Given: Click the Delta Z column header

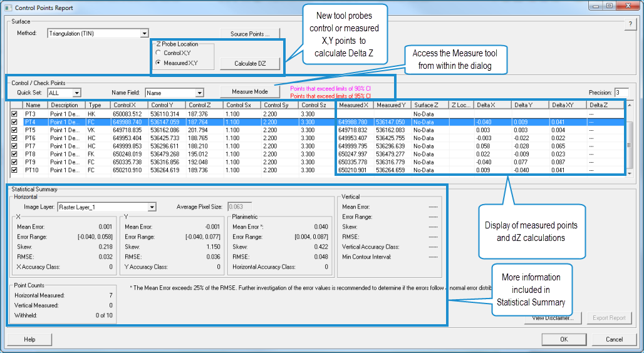Looking at the screenshot, I should [x=605, y=105].
